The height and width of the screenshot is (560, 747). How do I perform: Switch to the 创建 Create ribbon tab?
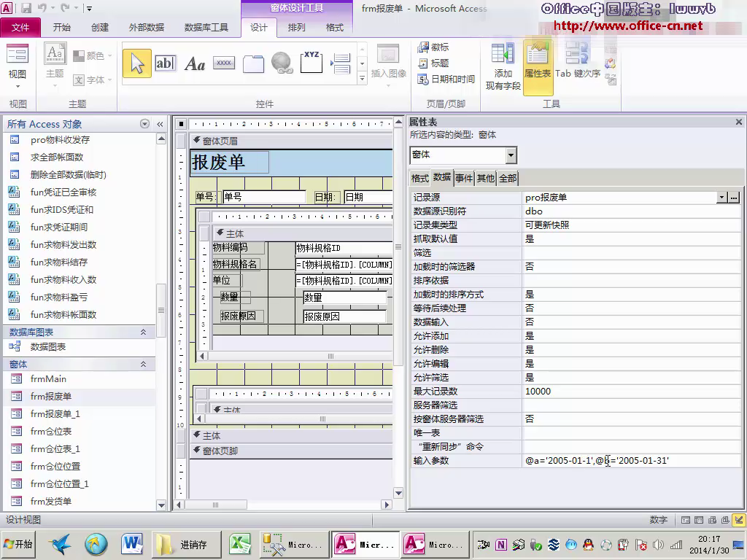[99, 27]
